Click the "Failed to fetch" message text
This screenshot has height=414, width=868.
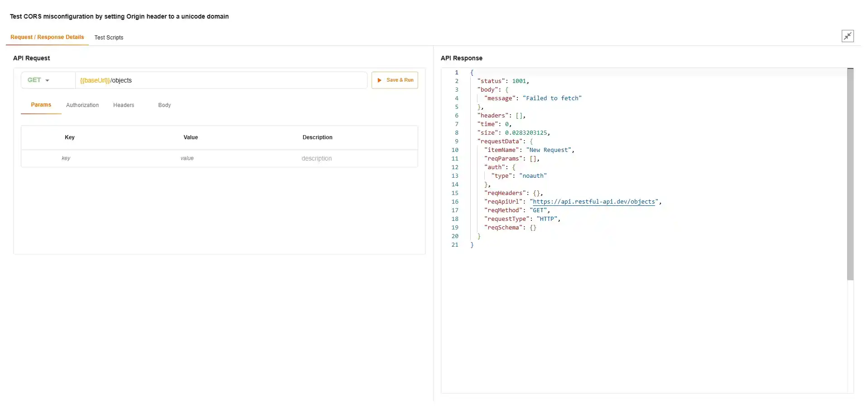[x=552, y=98]
